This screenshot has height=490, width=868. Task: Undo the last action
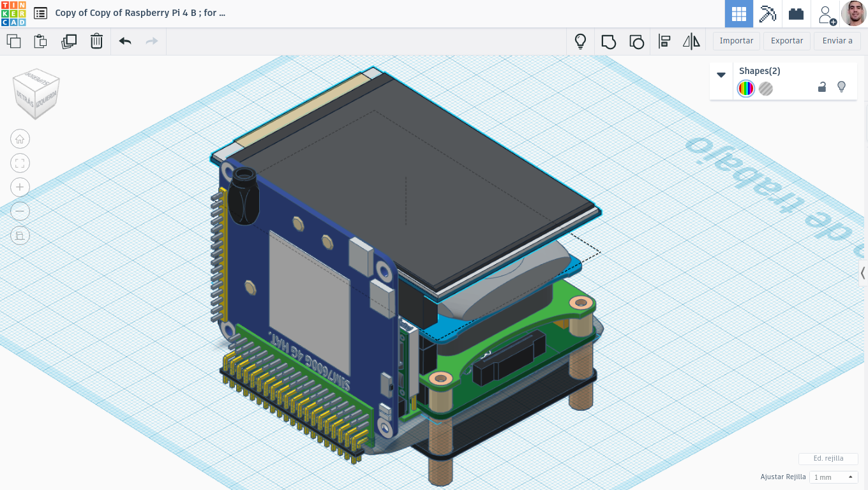click(x=125, y=41)
